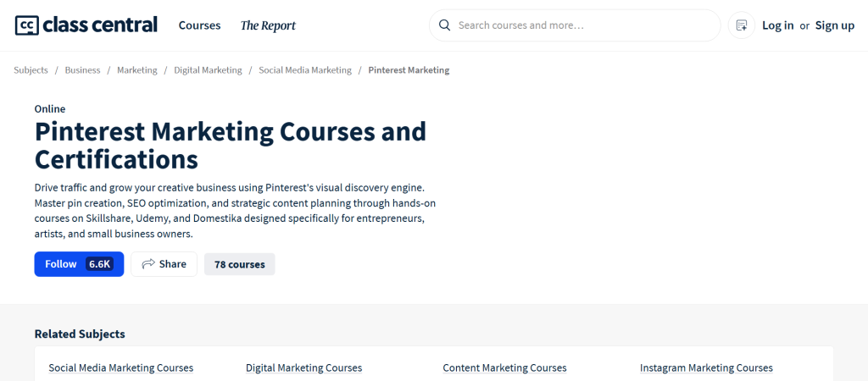The image size is (868, 381).
Task: Go to Social Media Marketing breadcrumb
Action: 305,70
